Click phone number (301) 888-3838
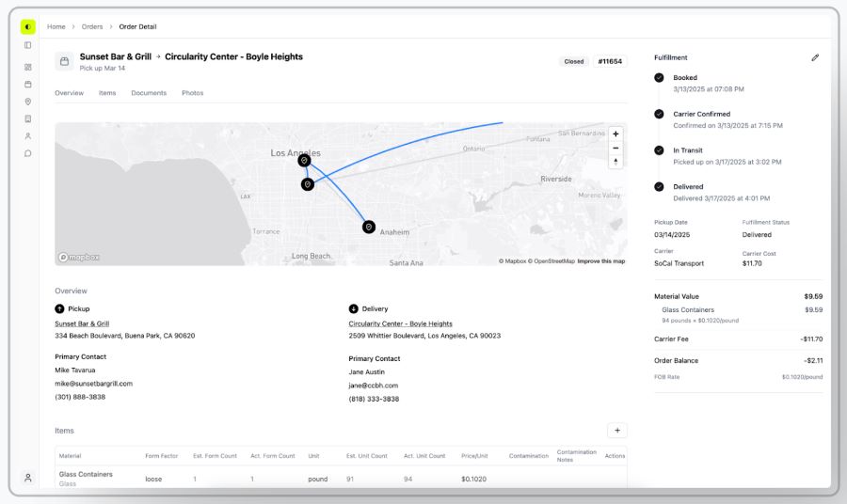The height and width of the screenshot is (504, 847). click(80, 397)
